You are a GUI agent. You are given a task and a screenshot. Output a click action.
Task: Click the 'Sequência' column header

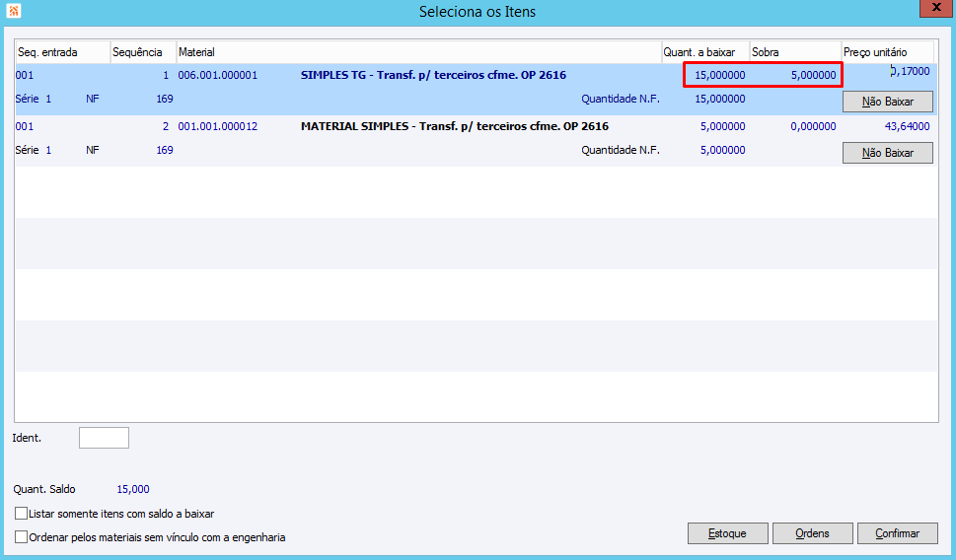[x=143, y=52]
